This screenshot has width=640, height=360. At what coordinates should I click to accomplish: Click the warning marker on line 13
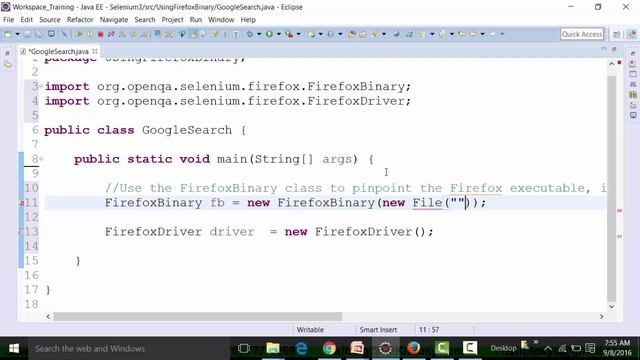[x=21, y=232]
